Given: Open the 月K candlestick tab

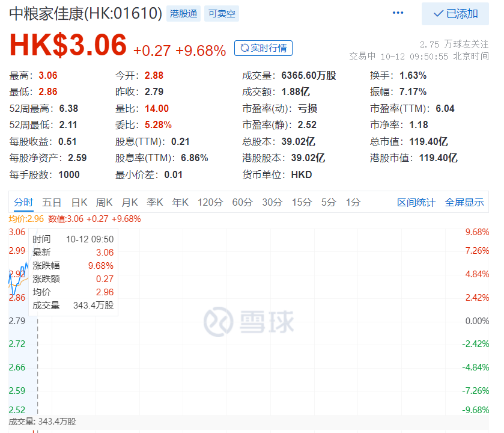Looking at the screenshot, I should click(x=130, y=202).
